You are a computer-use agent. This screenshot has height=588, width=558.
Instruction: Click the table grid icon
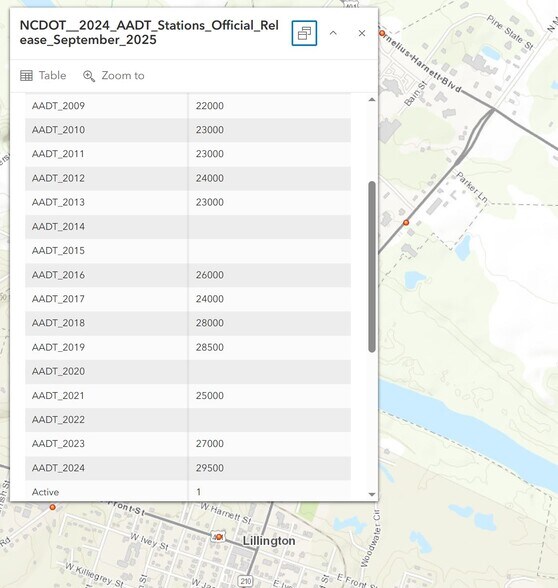coord(26,76)
